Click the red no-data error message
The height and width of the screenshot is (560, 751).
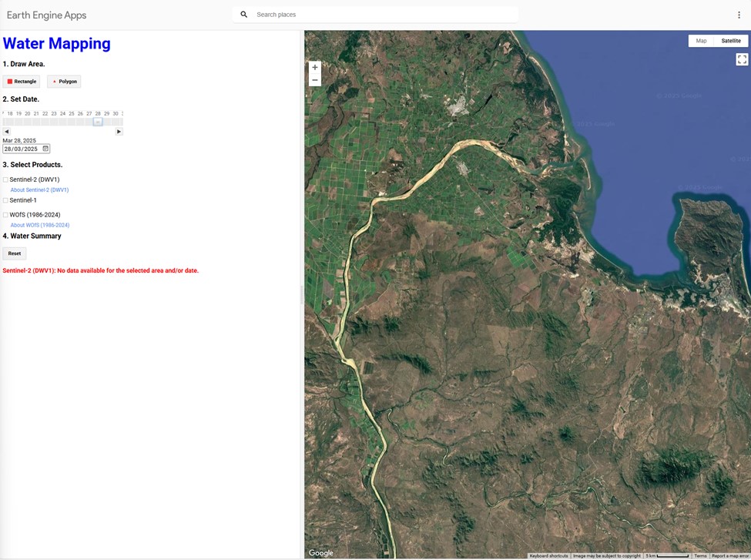[x=101, y=270]
